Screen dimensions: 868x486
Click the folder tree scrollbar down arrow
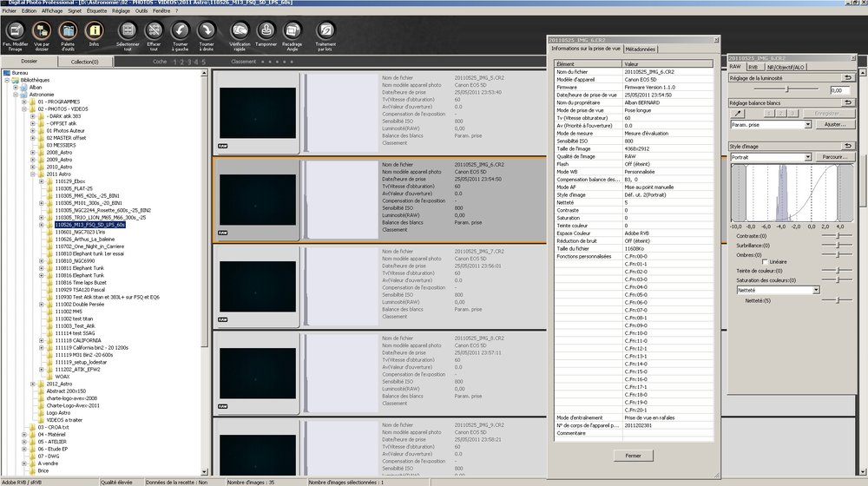(204, 472)
